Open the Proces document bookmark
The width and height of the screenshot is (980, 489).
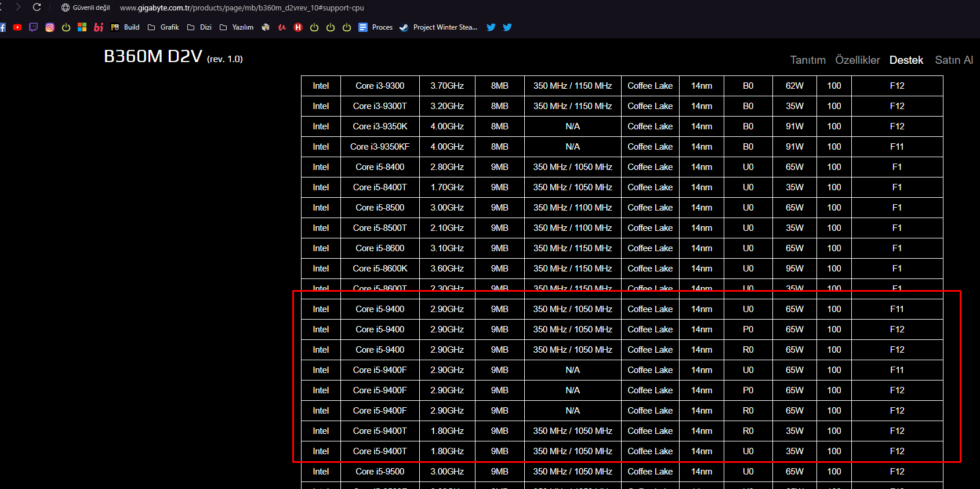(x=376, y=27)
